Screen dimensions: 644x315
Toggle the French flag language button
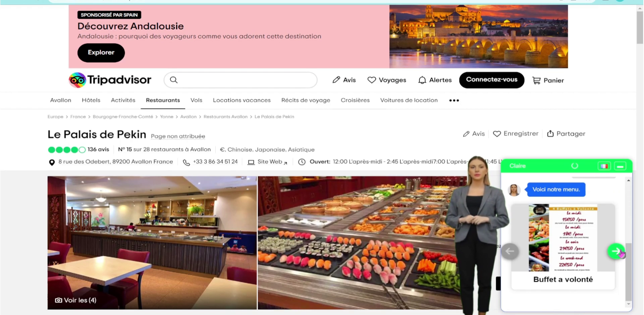tap(604, 166)
